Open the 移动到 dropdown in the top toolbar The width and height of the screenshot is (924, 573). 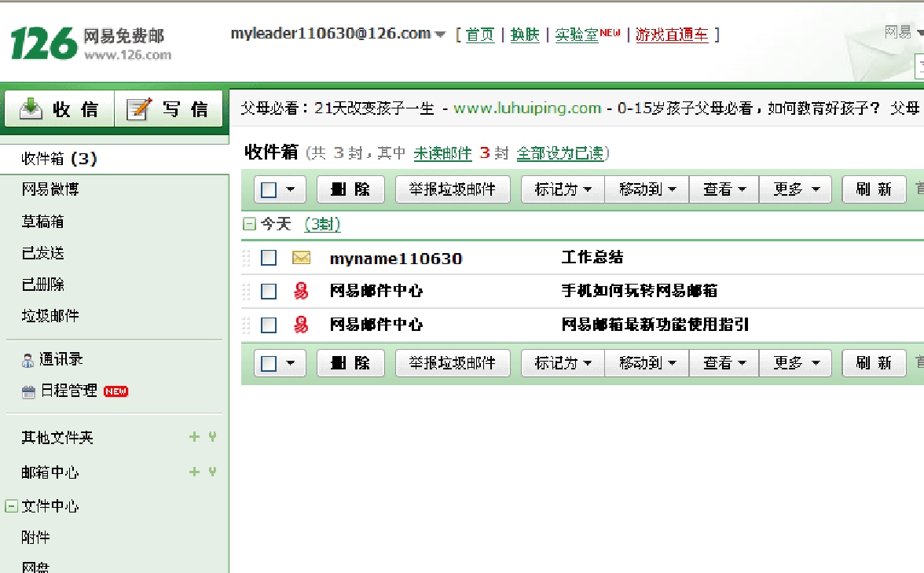coord(647,189)
